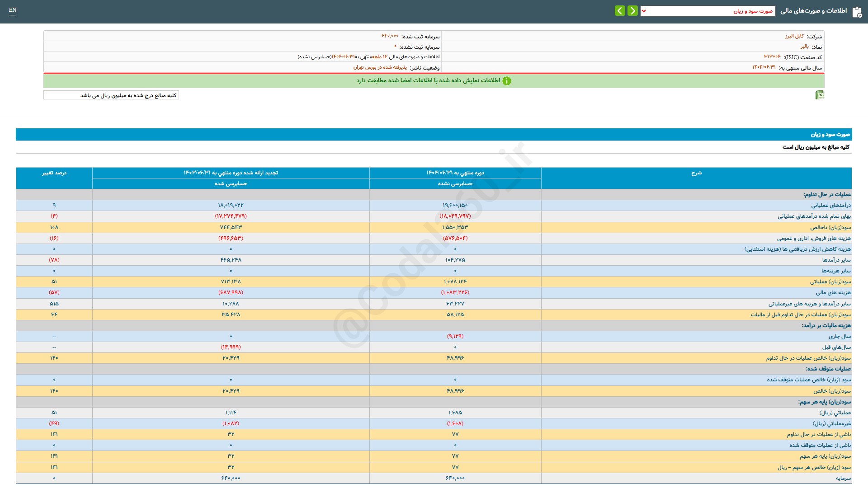The image size is (868, 488).
Task: Select the سود(زیان) خالص row label
Action: [832, 391]
